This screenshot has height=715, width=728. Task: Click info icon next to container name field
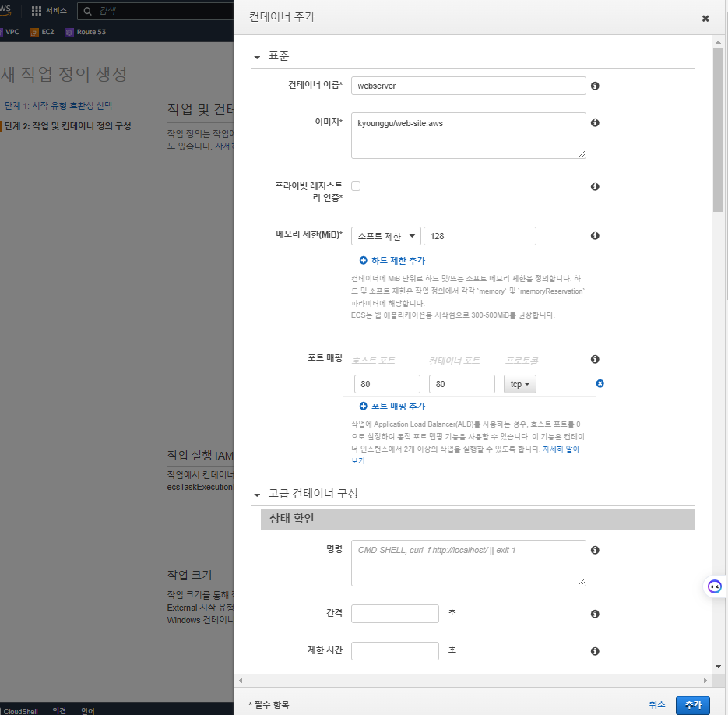tap(595, 86)
